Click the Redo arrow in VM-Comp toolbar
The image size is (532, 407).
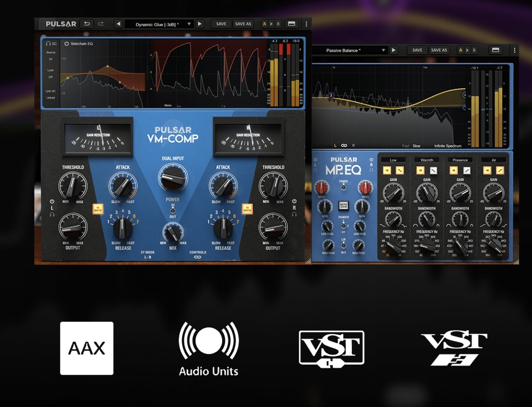[101, 24]
